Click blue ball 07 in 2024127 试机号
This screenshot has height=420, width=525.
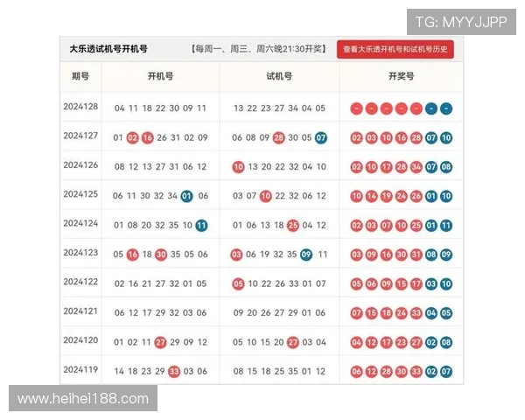point(321,138)
